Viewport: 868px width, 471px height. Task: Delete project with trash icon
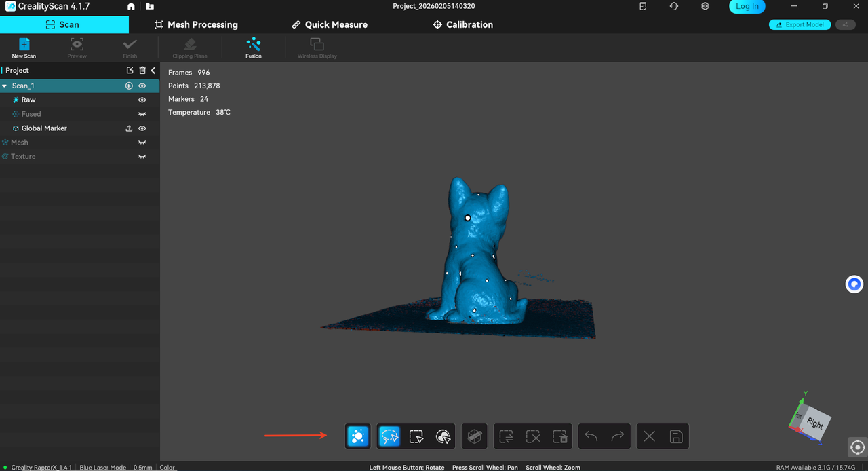click(142, 71)
